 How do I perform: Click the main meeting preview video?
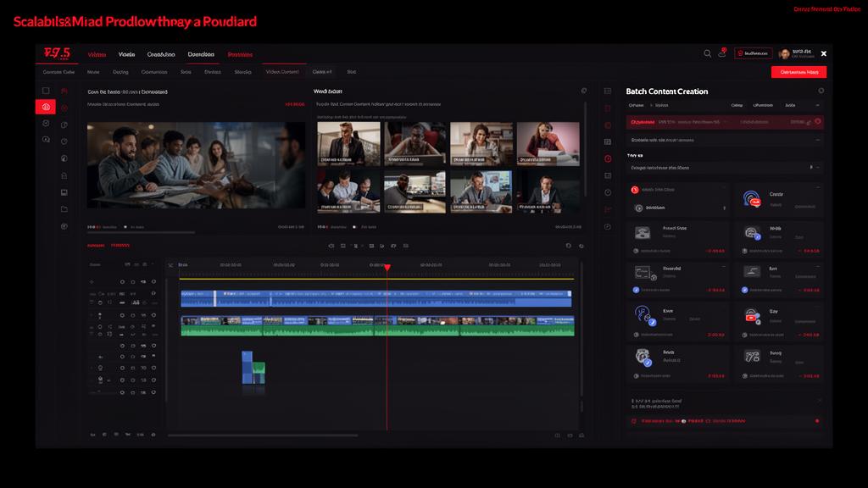196,165
